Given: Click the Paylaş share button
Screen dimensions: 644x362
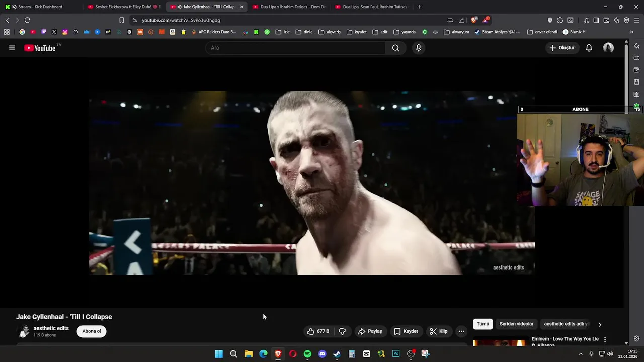Looking at the screenshot, I should pos(370,331).
